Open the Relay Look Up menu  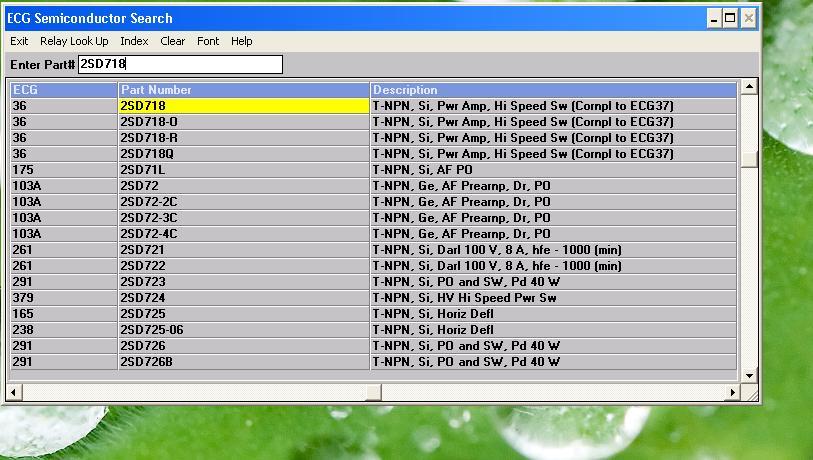point(74,41)
